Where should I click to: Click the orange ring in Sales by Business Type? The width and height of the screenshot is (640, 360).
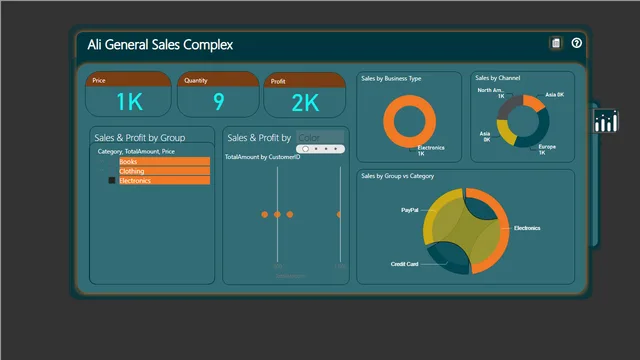[x=388, y=121]
